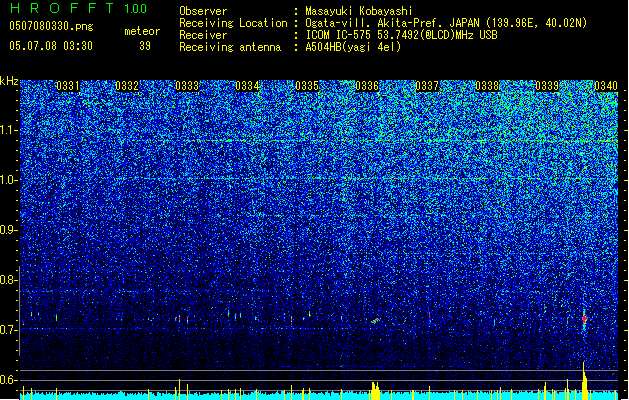
Task: Click the 0.9 kHz axis label
Action: pos(9,230)
